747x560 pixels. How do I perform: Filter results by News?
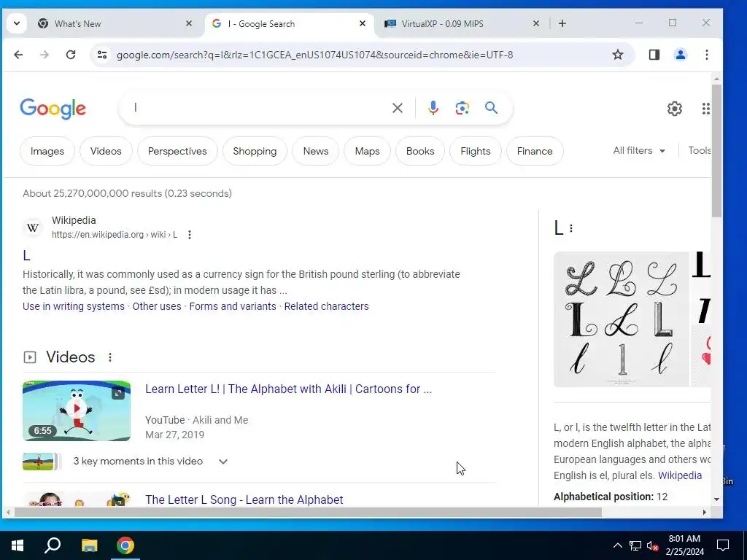(315, 151)
